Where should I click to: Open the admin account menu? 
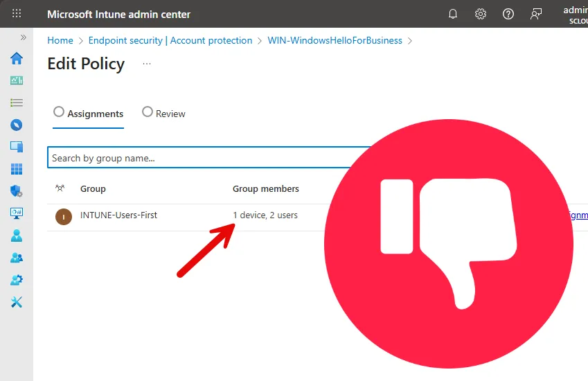coord(576,15)
